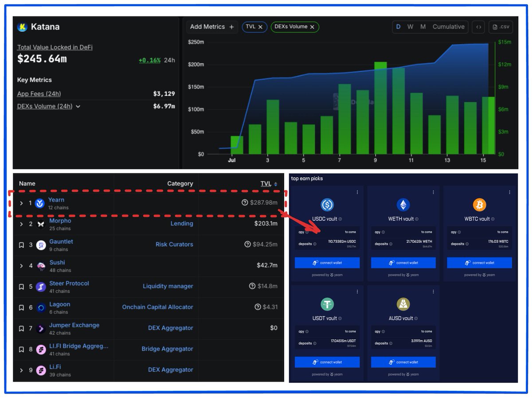
Task: Switch chart to Weekly (W) view
Action: pos(411,27)
